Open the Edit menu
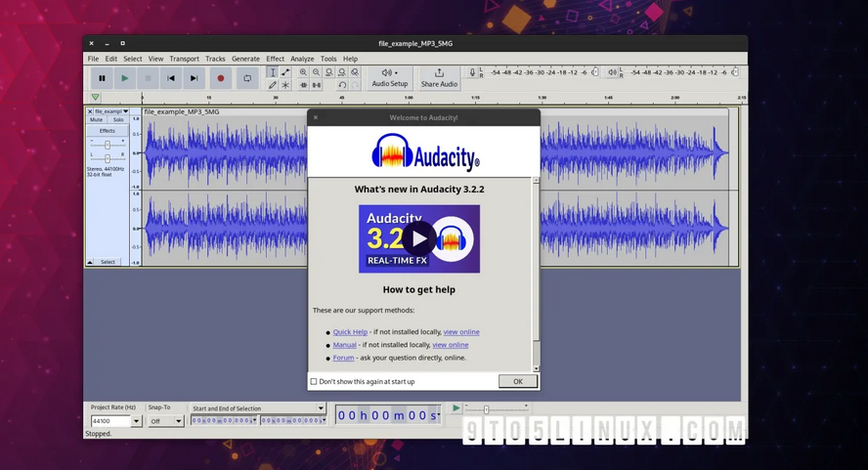Viewport: 868px width, 470px height. tap(111, 59)
